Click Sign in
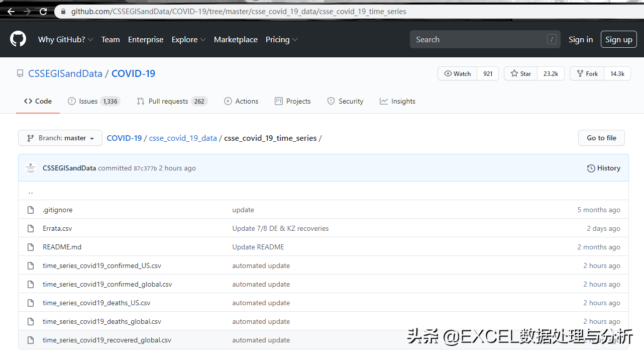 (x=581, y=40)
